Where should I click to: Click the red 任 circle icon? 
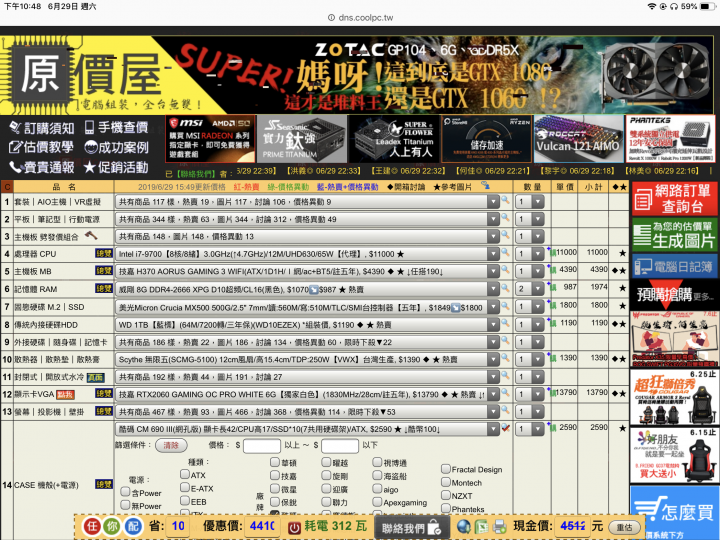pos(91,526)
